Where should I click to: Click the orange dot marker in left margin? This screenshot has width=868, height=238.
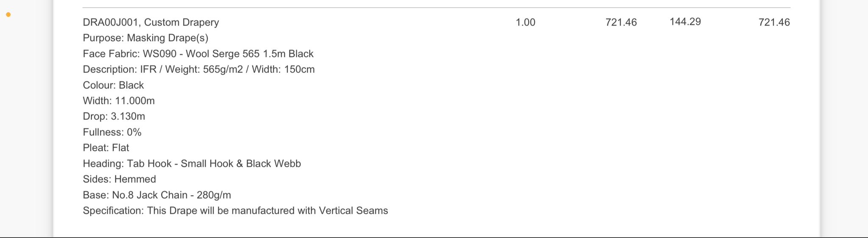[8, 15]
